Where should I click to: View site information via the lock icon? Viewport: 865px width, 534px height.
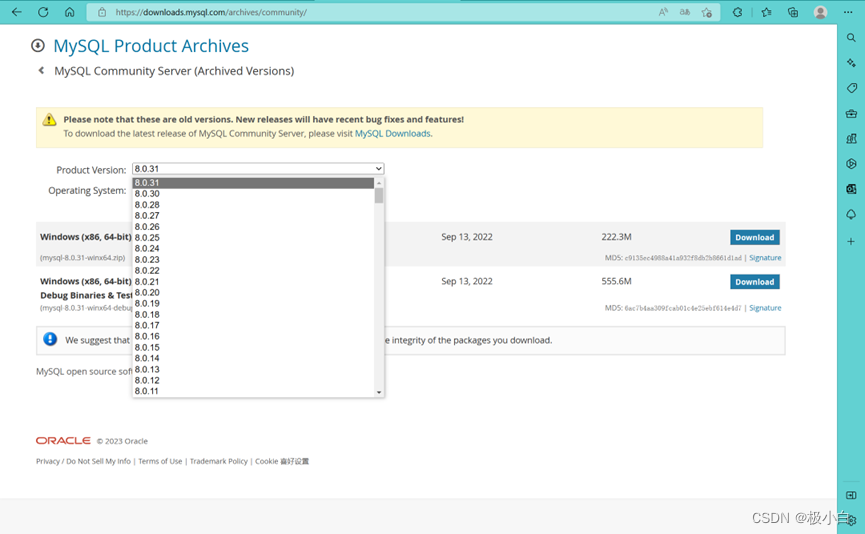[x=102, y=12]
